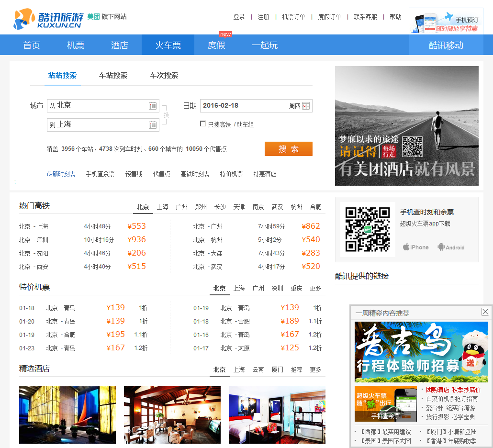Screen dimensions: 493x448
Task: Click the Meituan hotel advertisement banner
Action: [406, 126]
